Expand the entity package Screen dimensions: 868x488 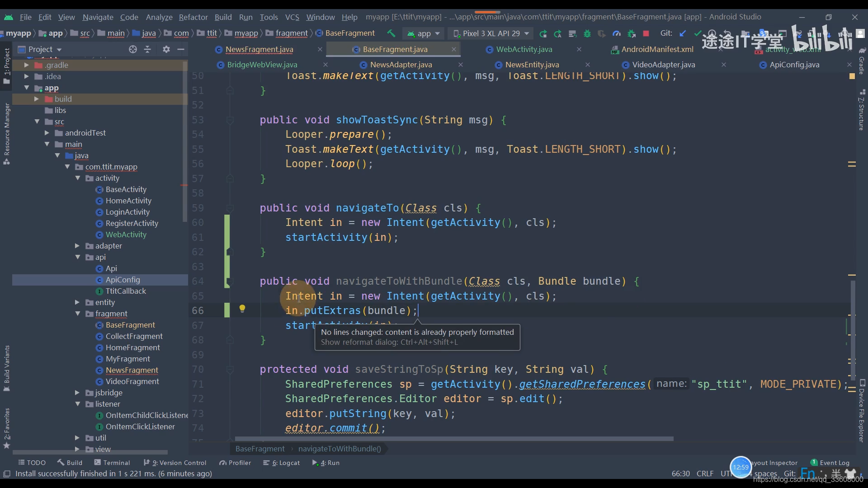point(77,302)
